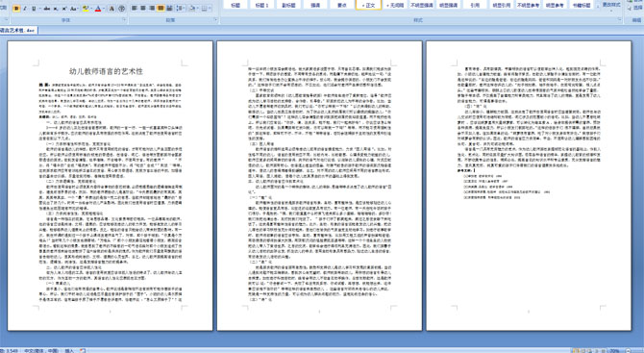Toggle Italic formatting button
The image size is (644, 353).
pyautogui.click(x=25, y=9)
